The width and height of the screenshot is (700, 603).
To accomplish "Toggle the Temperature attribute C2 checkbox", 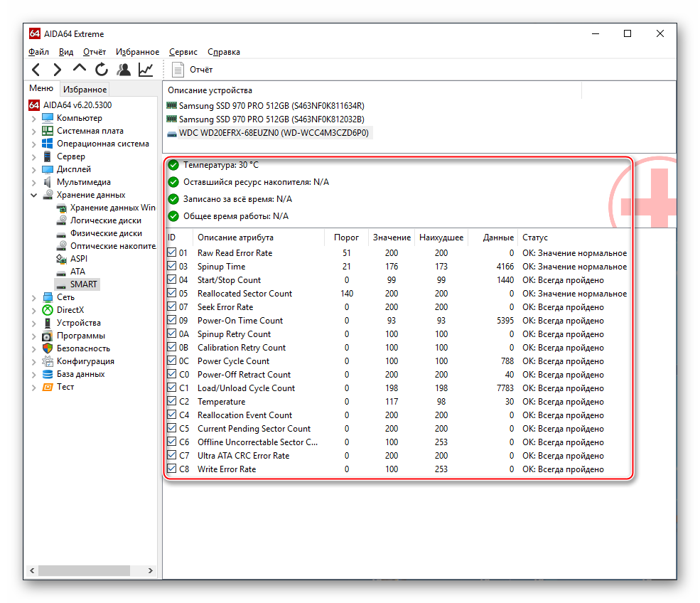I will tap(172, 402).
